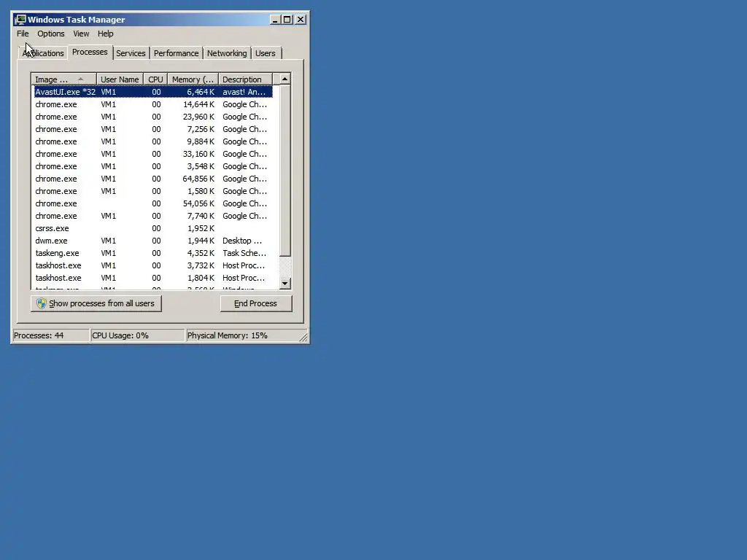Image resolution: width=747 pixels, height=560 pixels.
Task: Select chrome.exe using 14,644 K memory
Action: click(x=153, y=104)
